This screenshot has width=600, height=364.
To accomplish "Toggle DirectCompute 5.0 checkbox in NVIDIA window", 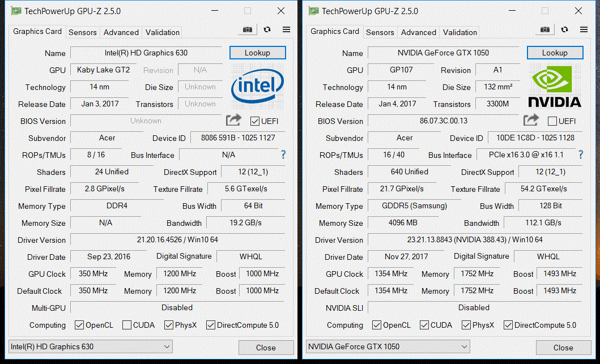I will [x=508, y=325].
